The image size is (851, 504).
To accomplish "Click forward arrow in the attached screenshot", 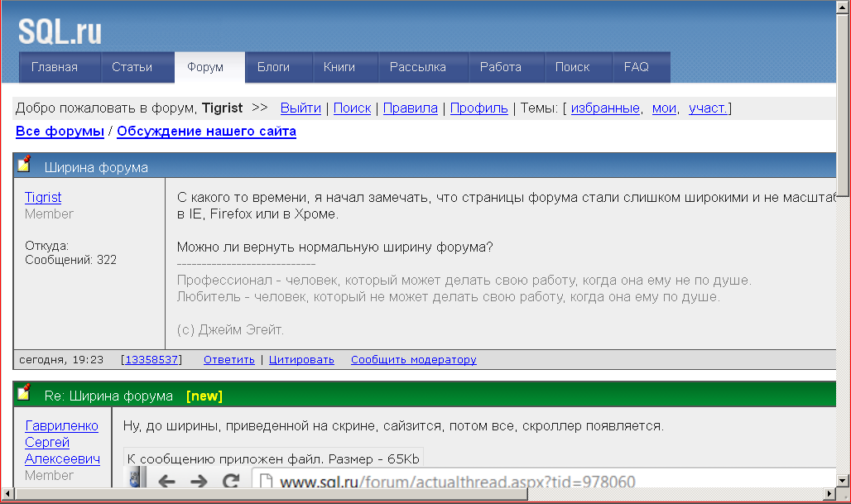I will coord(199,481).
